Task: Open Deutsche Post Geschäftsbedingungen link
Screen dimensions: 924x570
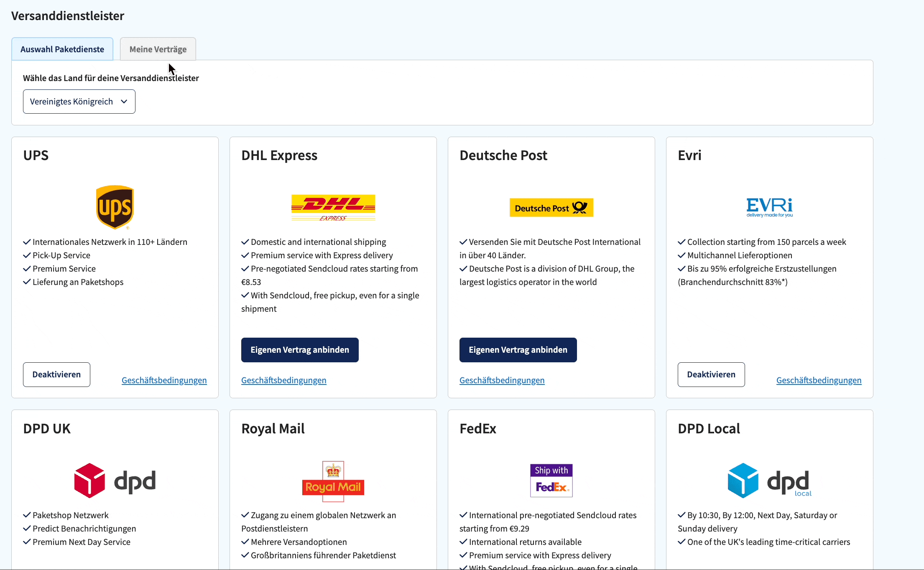Action: (502, 380)
